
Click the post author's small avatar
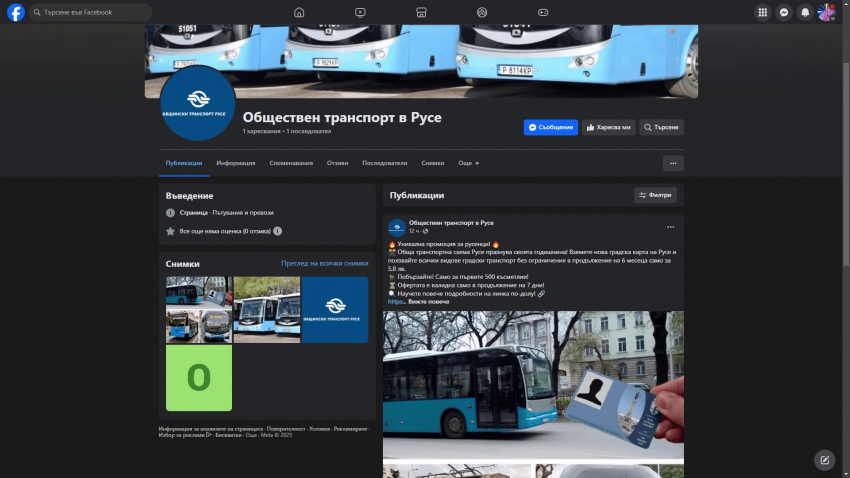coord(397,227)
